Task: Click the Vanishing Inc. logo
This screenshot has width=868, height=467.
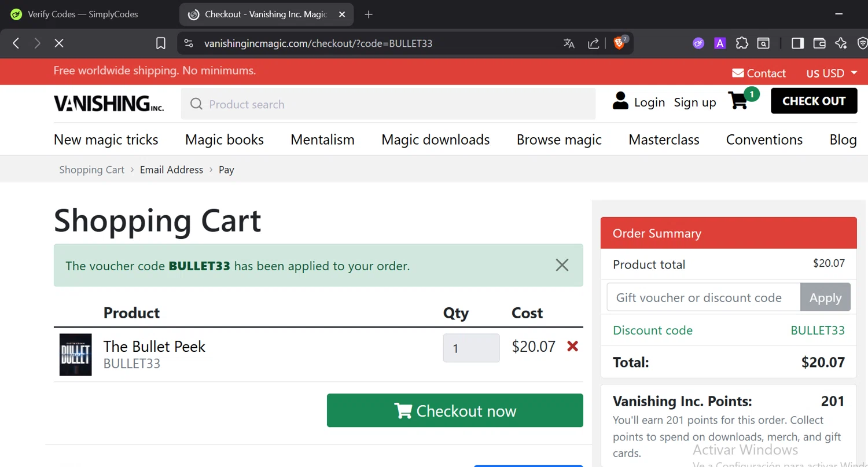Action: click(109, 104)
